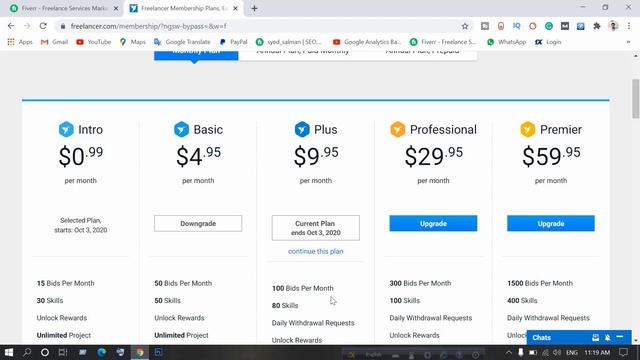This screenshot has width=640, height=360.
Task: Open Windows taskbar search
Action: click(x=27, y=352)
